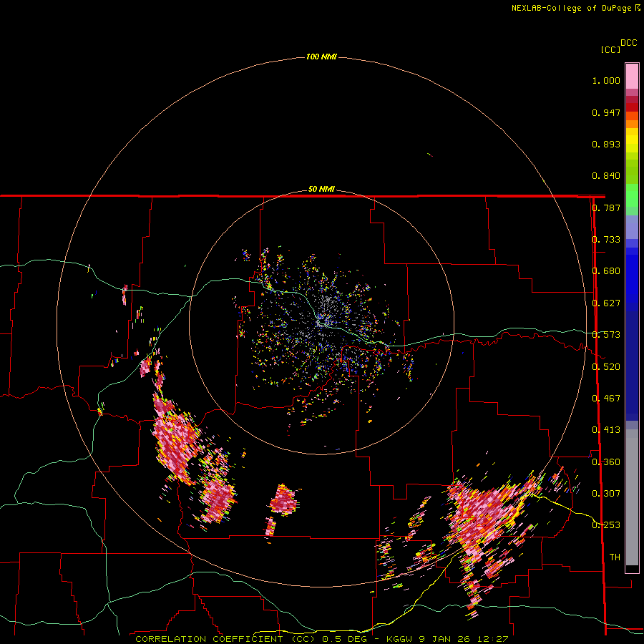Click the 0.733 legend value
The image size is (644, 644).
pos(606,240)
